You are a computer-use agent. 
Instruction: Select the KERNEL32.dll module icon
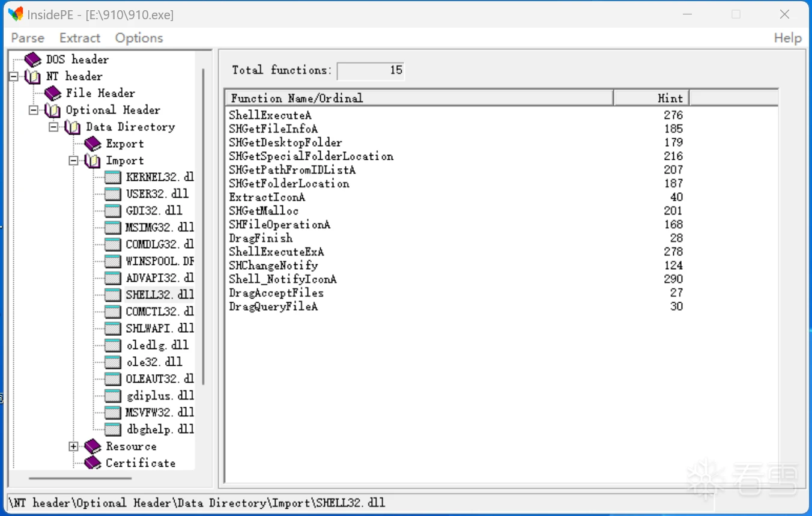[112, 177]
